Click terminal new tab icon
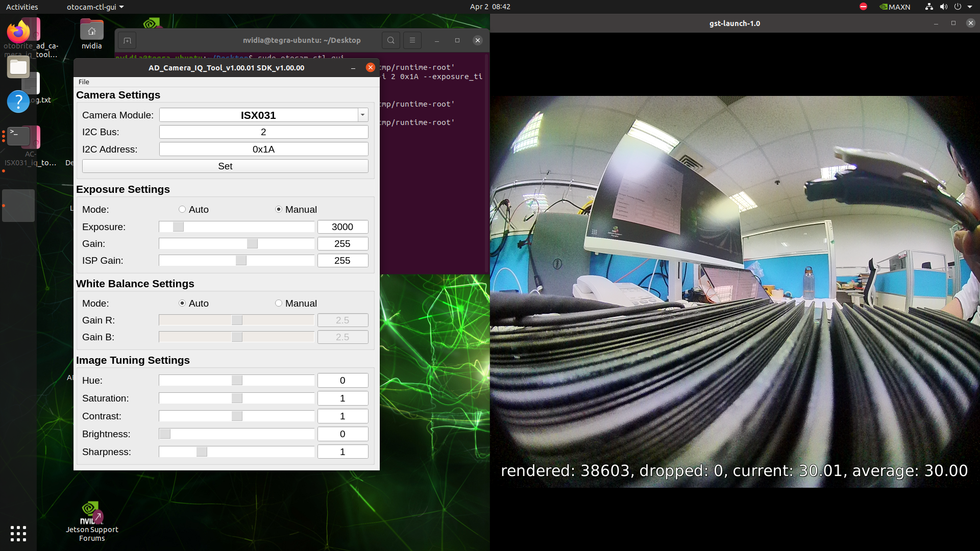This screenshot has height=551, width=980. coord(128,40)
